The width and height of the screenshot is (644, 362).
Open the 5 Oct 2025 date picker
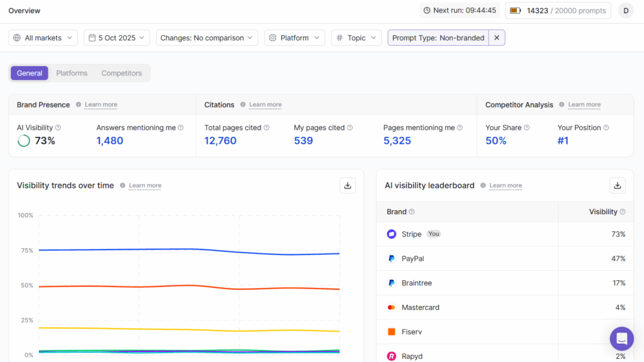(x=117, y=38)
